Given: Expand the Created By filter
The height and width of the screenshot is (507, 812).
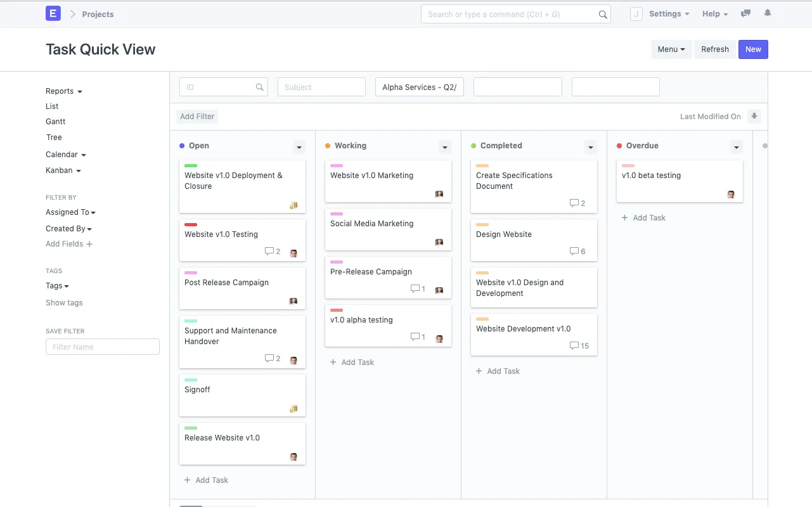Looking at the screenshot, I should click(x=68, y=229).
